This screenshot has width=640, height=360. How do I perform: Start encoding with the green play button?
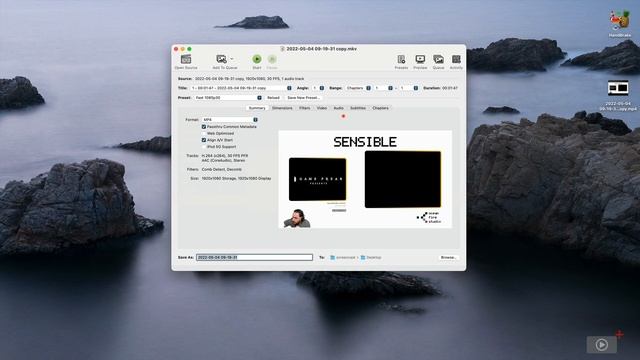pyautogui.click(x=257, y=59)
